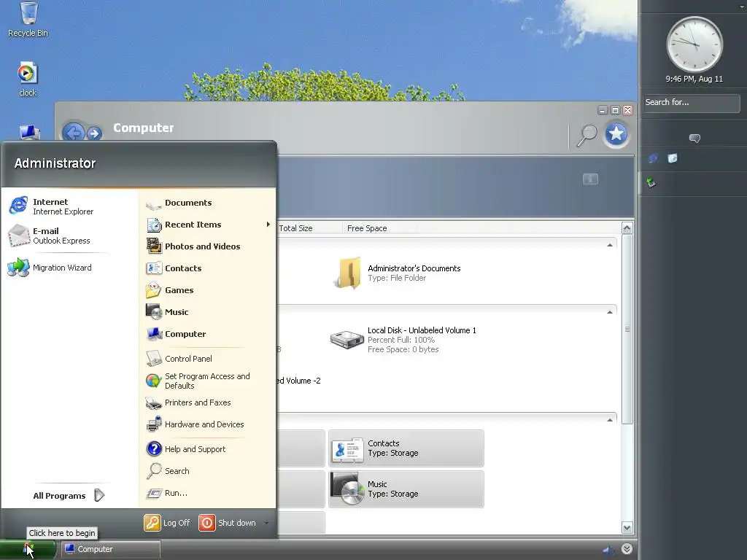
Task: Click the light blue cube icon in the sidebar
Action: (x=672, y=158)
